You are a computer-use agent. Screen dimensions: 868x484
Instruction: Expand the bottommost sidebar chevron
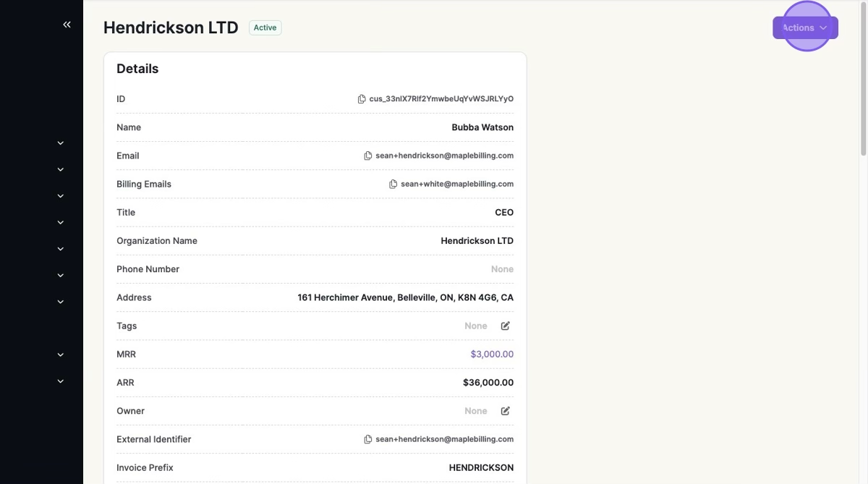(61, 381)
